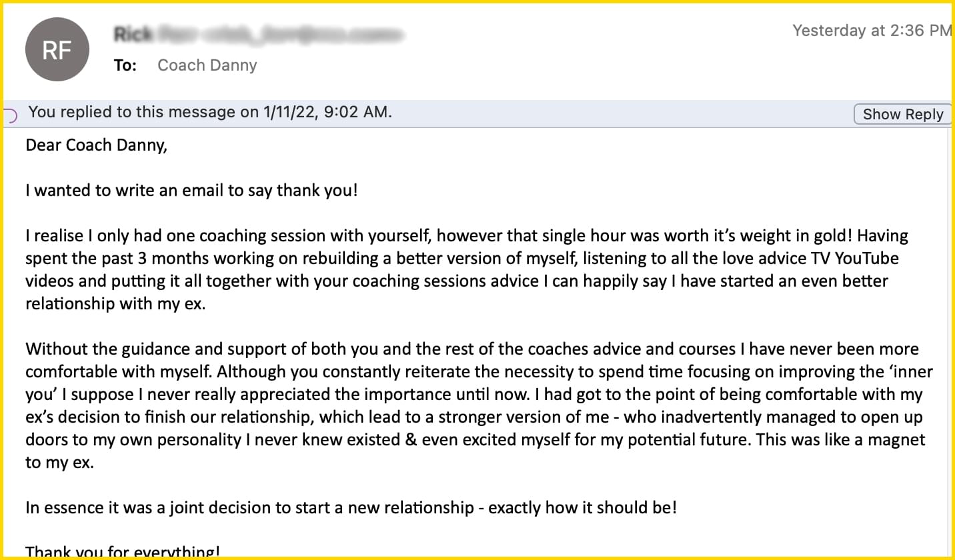Click the 'You replied to this message' banner text
Image resolution: width=955 pixels, height=560 pixels.
(x=210, y=112)
